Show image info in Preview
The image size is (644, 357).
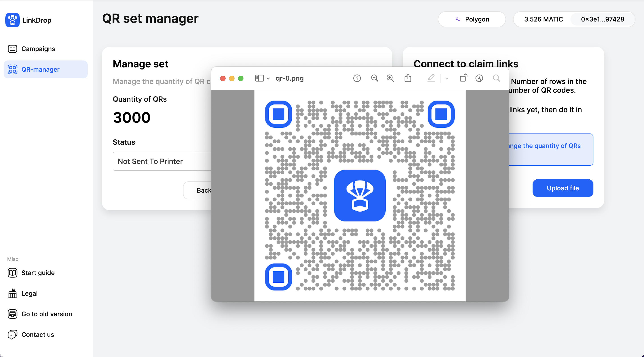coord(357,78)
